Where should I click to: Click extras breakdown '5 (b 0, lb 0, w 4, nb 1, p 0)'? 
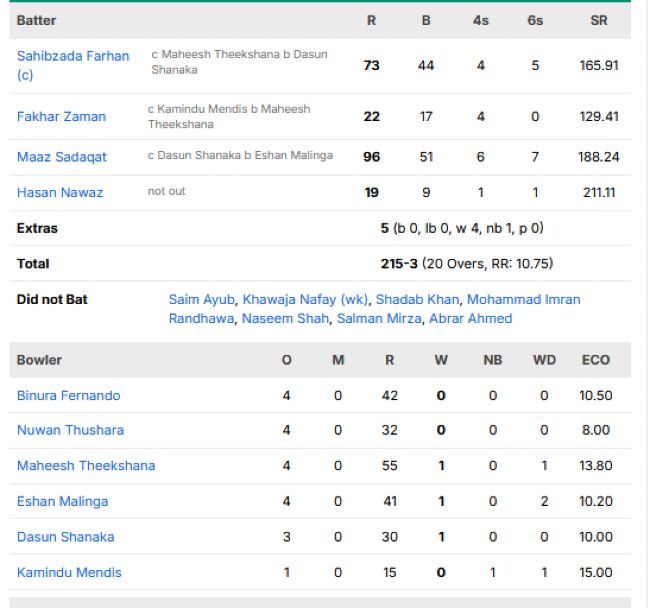[462, 228]
